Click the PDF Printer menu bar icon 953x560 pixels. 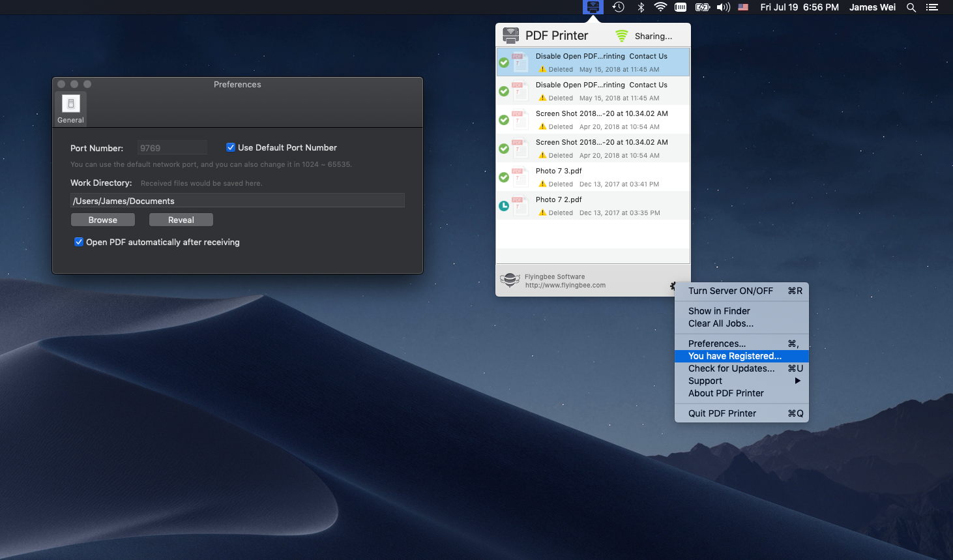pyautogui.click(x=593, y=7)
